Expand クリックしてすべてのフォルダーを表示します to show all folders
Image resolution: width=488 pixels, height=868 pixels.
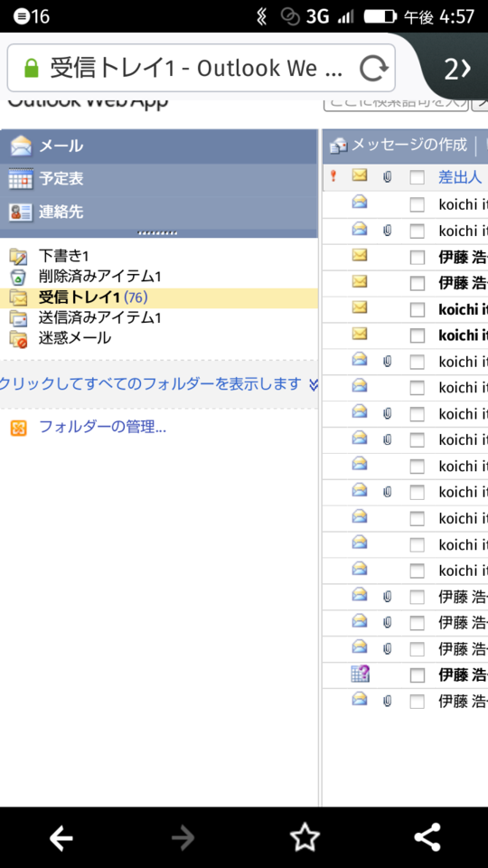point(159,383)
